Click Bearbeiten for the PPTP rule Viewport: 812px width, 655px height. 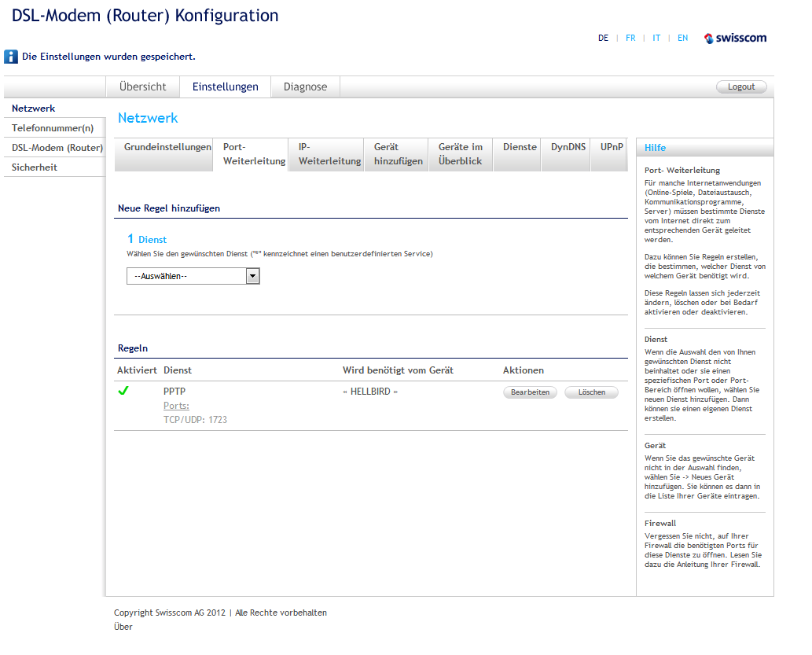pyautogui.click(x=530, y=392)
